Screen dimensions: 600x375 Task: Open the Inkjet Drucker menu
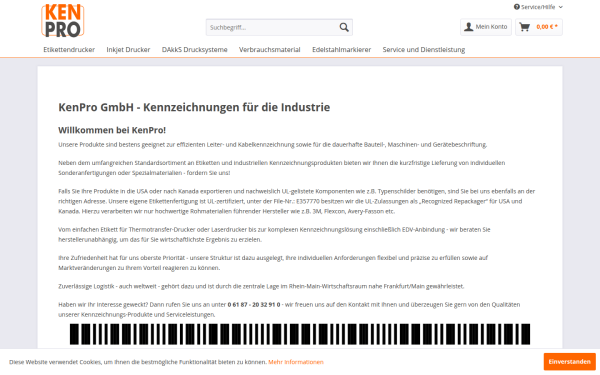[128, 49]
